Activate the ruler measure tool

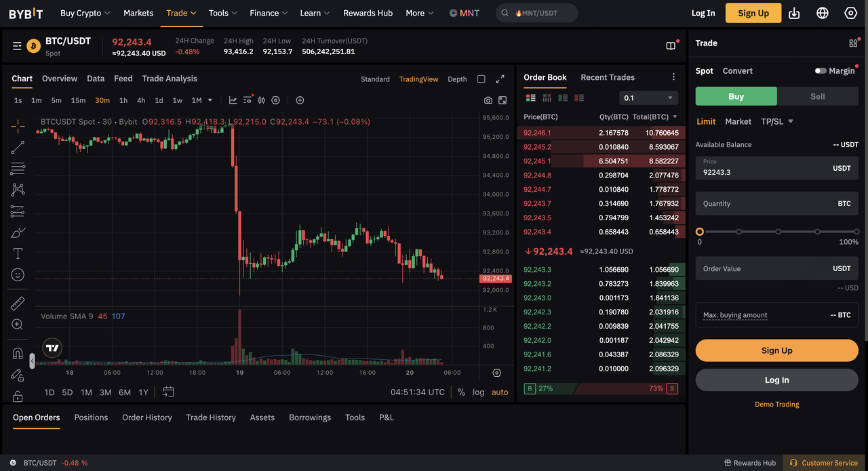18,304
